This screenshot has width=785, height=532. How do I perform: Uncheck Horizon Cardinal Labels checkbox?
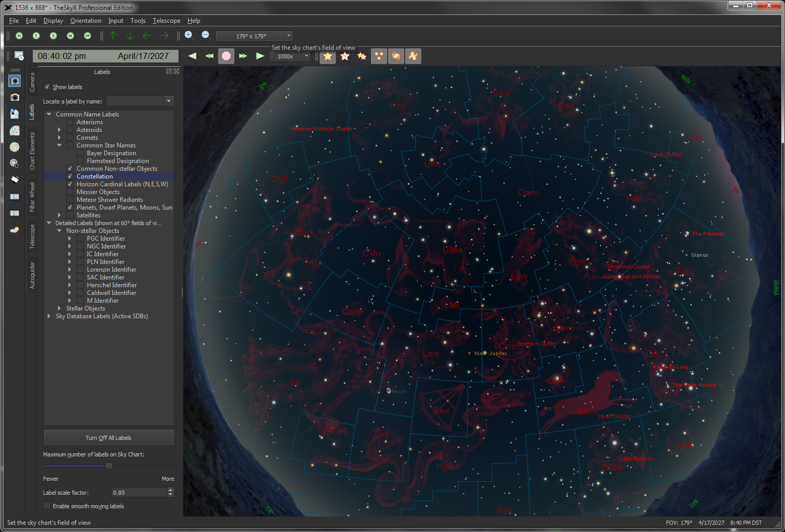[x=70, y=184]
